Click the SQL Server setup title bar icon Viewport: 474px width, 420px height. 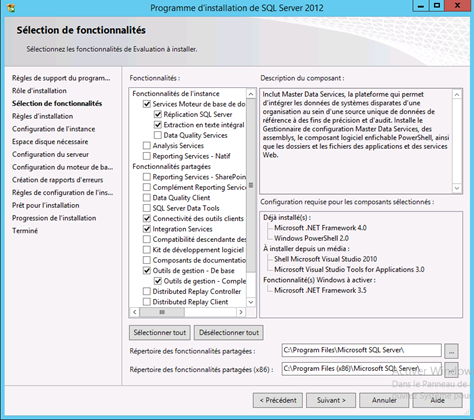[11, 7]
